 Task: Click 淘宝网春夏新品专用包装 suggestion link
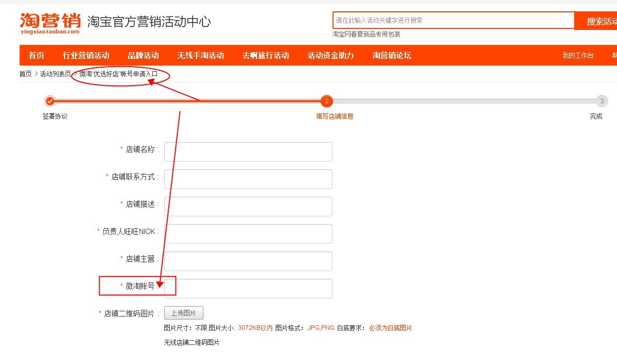(366, 34)
